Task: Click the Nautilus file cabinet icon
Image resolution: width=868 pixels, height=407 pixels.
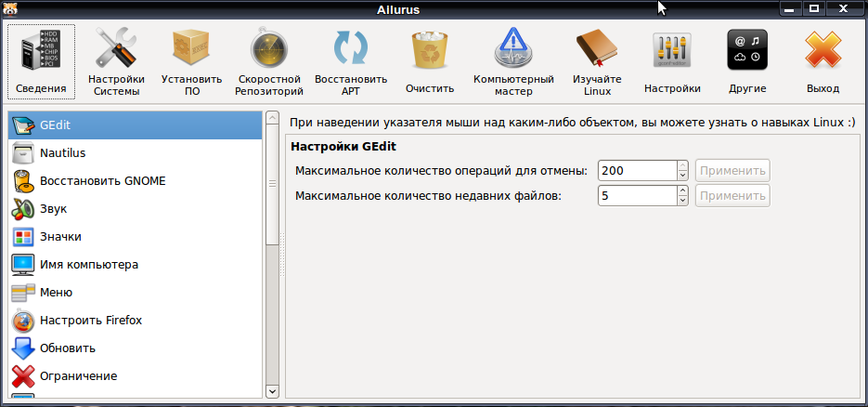Action: point(22,153)
